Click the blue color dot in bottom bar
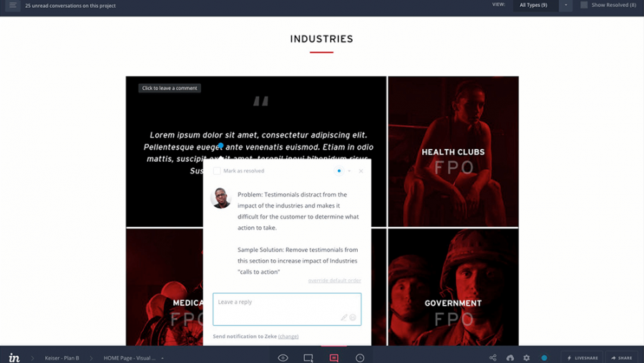 tap(545, 358)
